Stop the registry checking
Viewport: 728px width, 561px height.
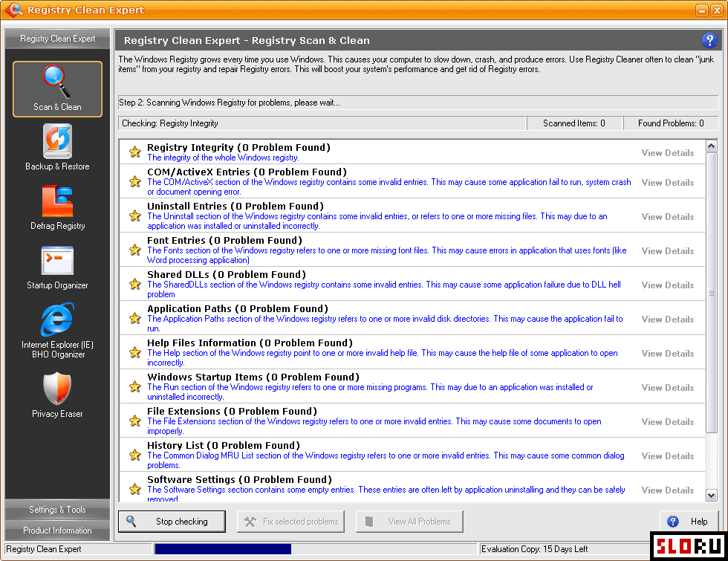[172, 522]
